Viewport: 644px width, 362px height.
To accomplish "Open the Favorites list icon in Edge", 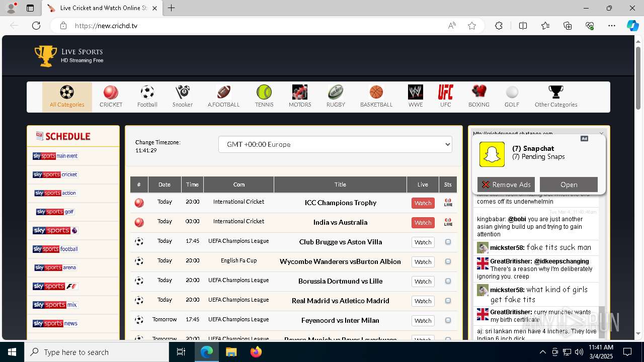I will pos(545,26).
